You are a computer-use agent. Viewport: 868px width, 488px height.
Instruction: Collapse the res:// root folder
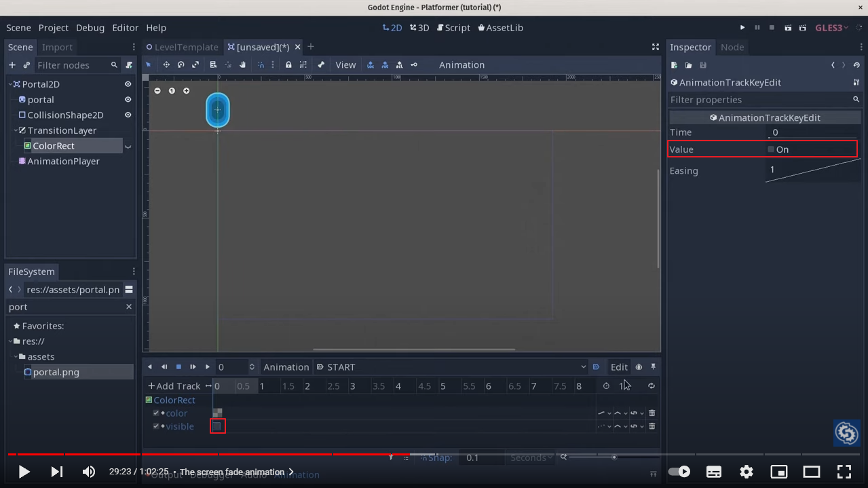(10, 341)
